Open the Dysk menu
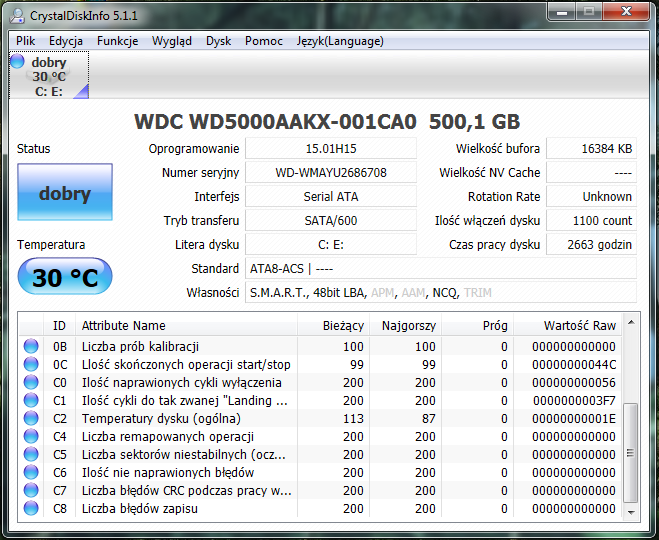The width and height of the screenshot is (659, 540). coord(219,41)
